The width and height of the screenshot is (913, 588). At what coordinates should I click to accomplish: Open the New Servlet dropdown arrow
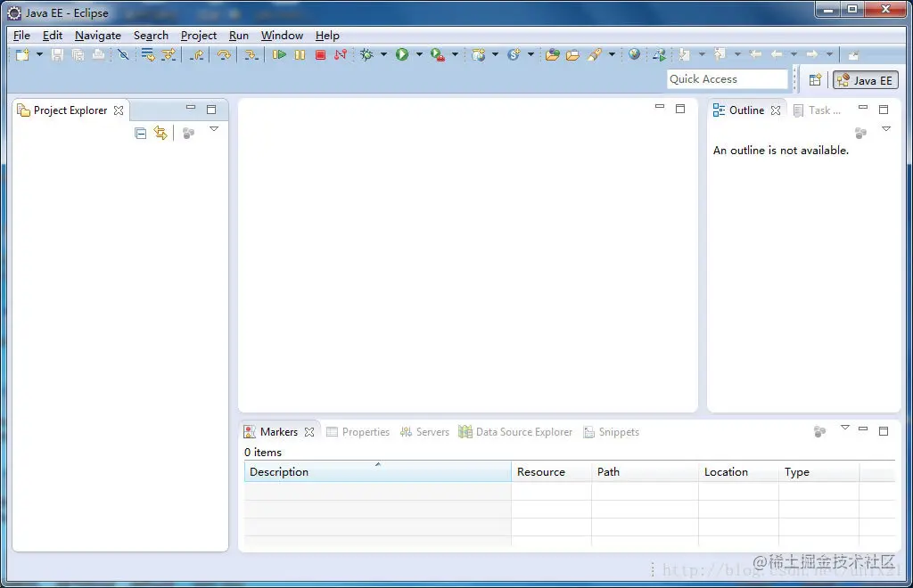[x=531, y=54]
